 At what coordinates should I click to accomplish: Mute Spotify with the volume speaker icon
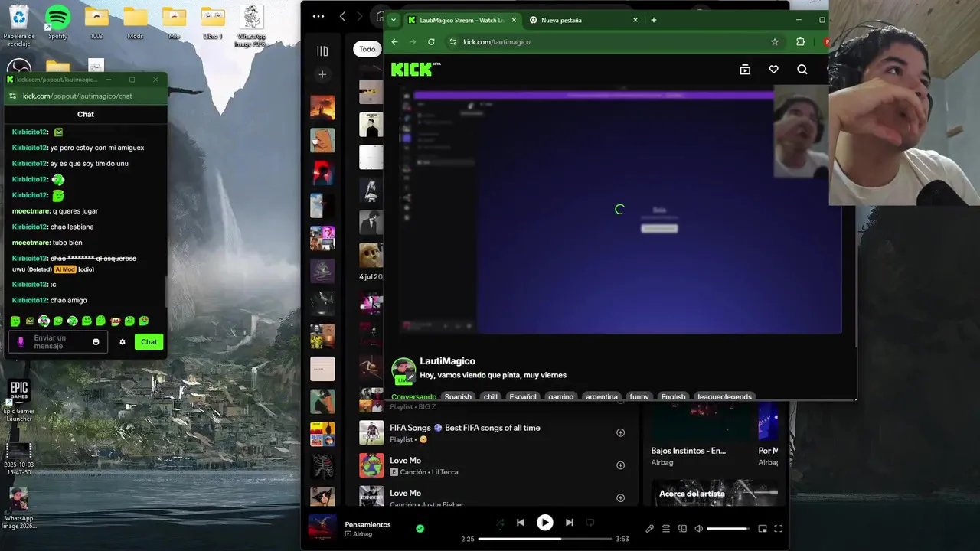(x=697, y=528)
